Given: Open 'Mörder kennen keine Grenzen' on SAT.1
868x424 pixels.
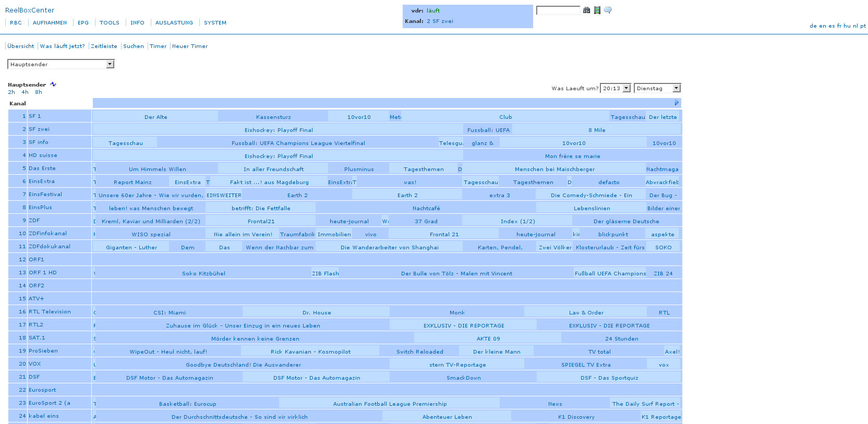Looking at the screenshot, I should tap(255, 339).
